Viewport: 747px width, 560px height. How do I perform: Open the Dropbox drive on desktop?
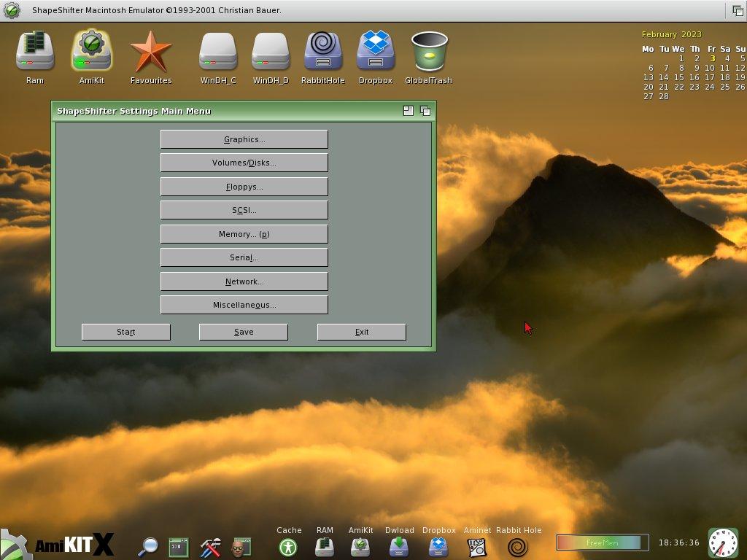tap(376, 50)
